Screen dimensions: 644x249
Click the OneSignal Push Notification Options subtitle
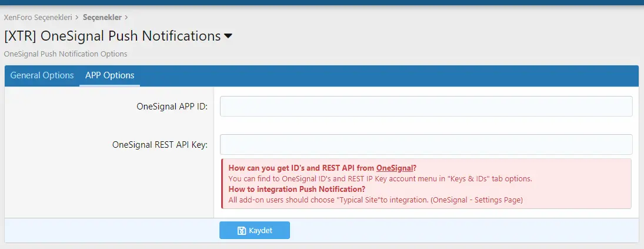(65, 54)
